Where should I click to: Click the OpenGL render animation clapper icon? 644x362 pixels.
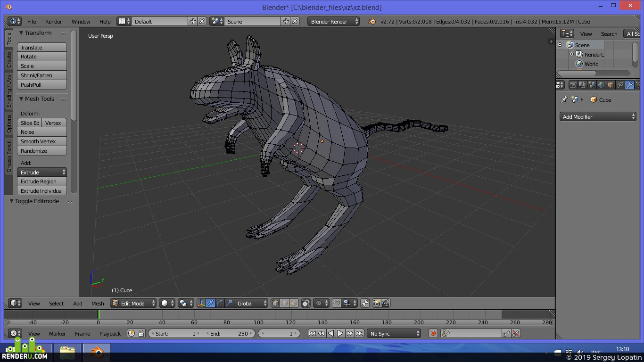[386, 304]
